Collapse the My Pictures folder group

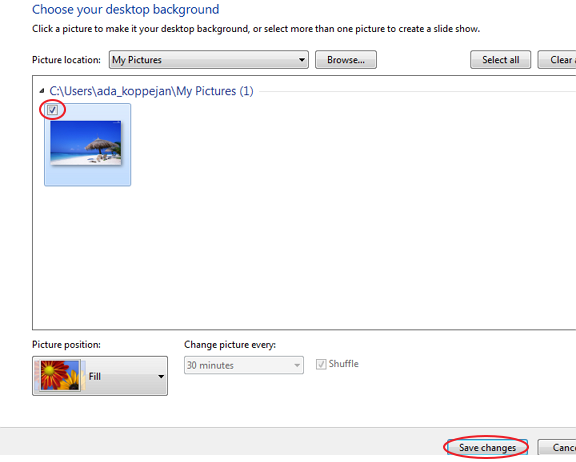[x=42, y=90]
